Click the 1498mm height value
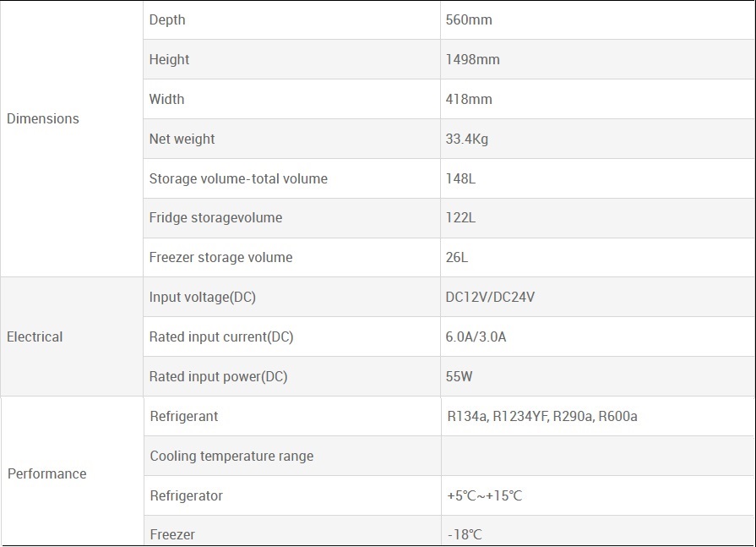The width and height of the screenshot is (756, 547). click(x=472, y=60)
